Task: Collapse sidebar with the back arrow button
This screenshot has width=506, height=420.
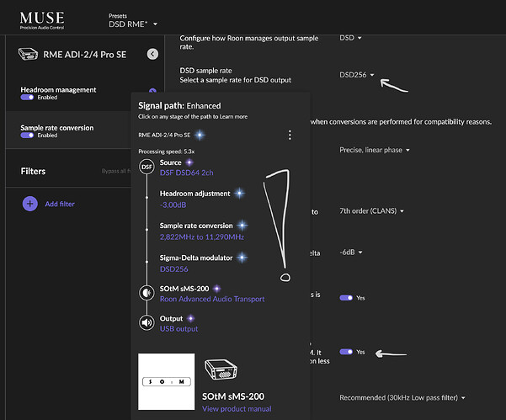Action: (x=152, y=54)
